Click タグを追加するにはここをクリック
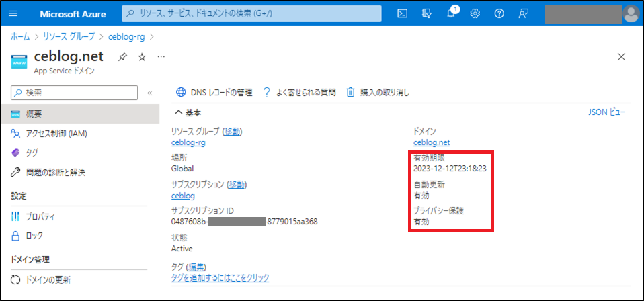Screen dimensions: 644x301 220,278
